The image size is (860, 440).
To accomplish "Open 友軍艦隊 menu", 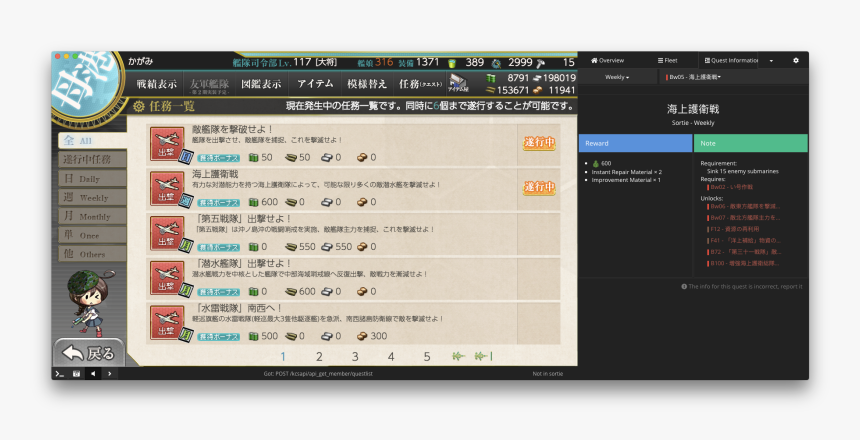I will pos(209,84).
